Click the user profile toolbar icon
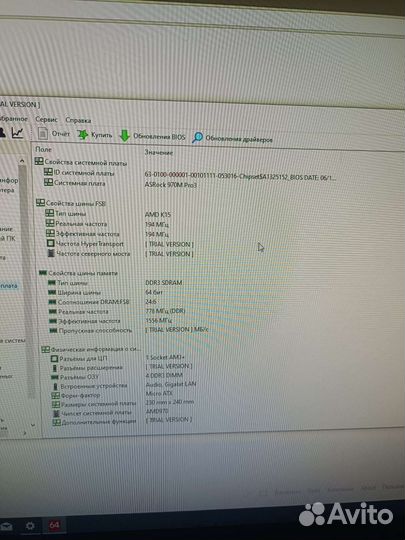The image size is (405, 540). (2, 133)
